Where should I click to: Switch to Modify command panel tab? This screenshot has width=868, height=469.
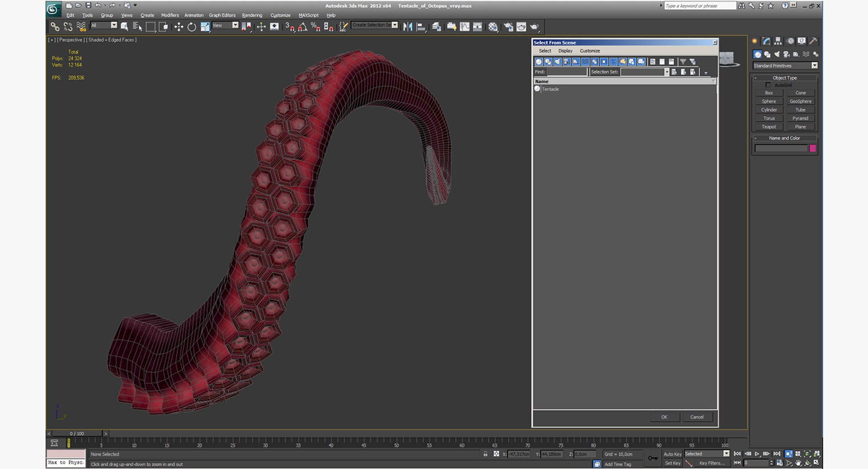(x=766, y=41)
